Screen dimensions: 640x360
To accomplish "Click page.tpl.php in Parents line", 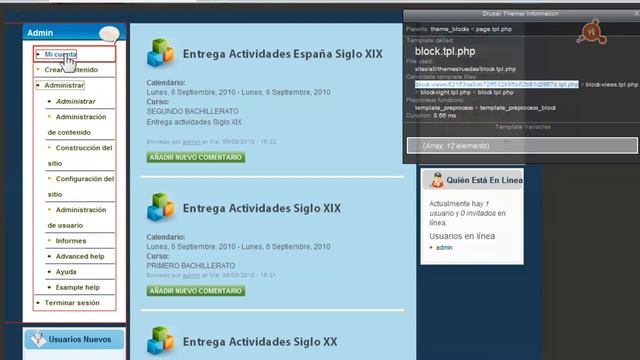I will 493,29.
